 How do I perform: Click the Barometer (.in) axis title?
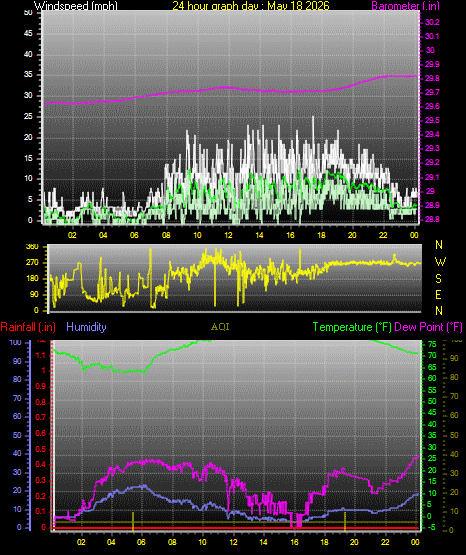coord(405,6)
